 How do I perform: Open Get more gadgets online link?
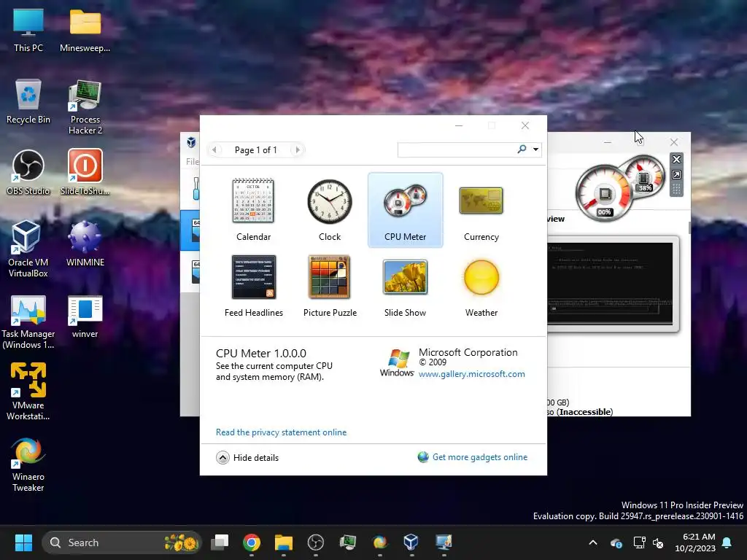480,457
